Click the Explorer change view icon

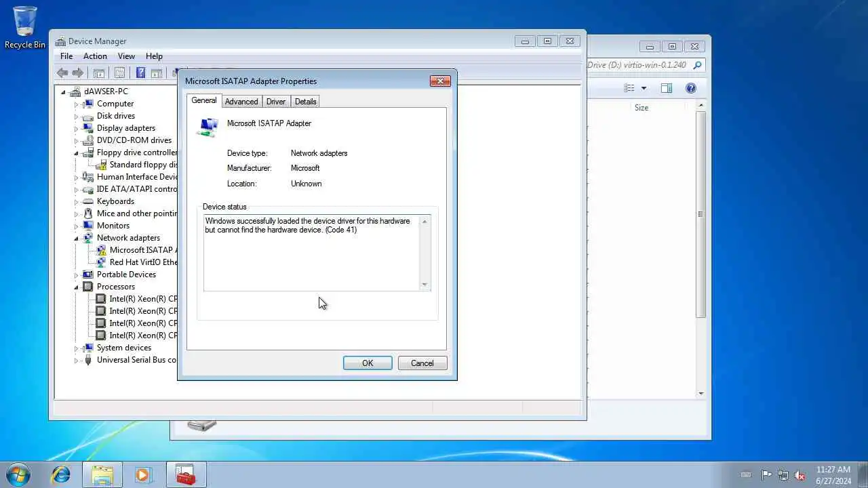[x=629, y=88]
